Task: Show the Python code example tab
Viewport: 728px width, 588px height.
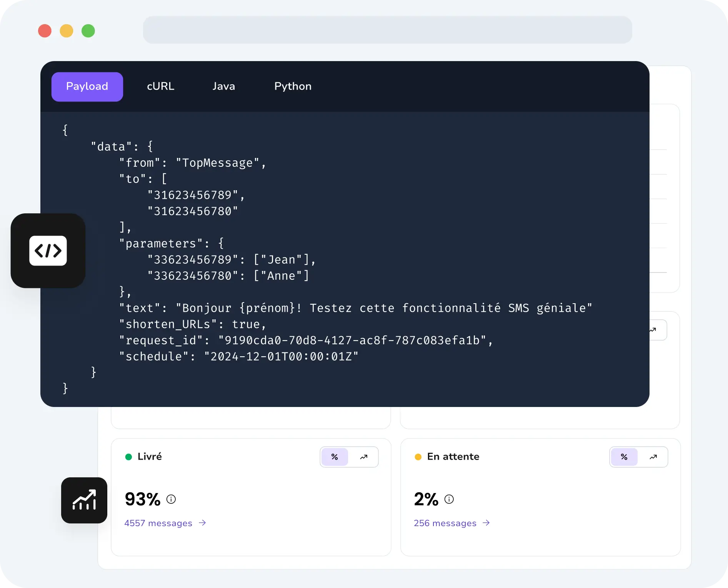Action: pyautogui.click(x=293, y=86)
